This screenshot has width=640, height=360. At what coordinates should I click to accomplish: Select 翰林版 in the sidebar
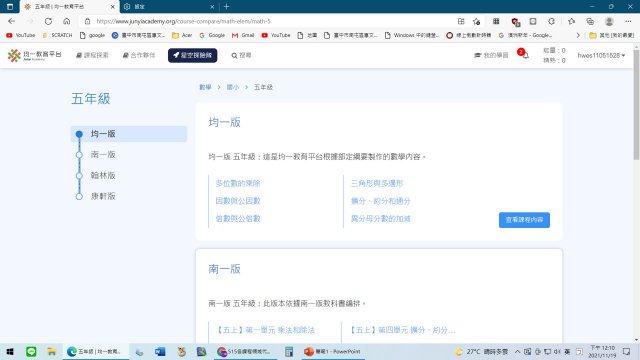click(x=103, y=175)
